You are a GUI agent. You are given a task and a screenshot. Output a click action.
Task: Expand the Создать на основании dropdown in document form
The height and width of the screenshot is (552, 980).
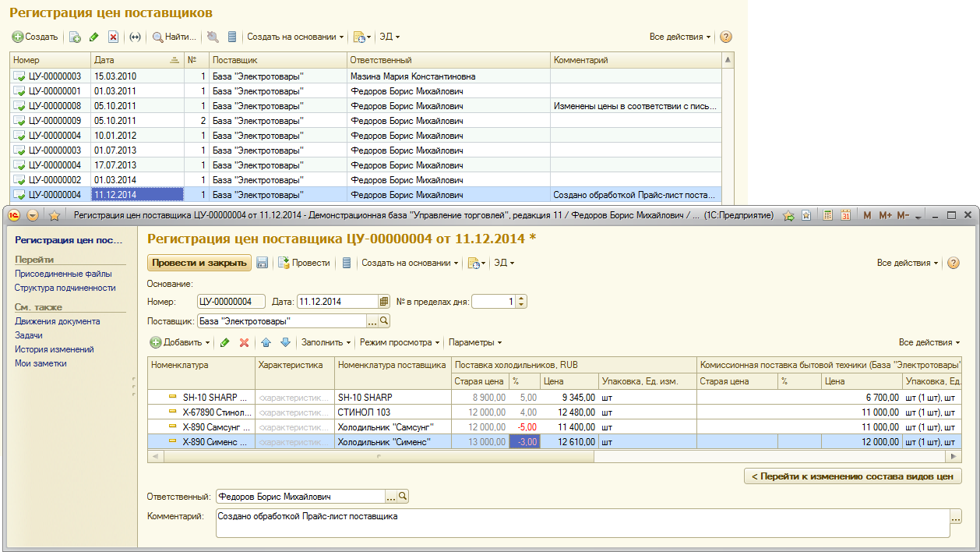click(410, 263)
